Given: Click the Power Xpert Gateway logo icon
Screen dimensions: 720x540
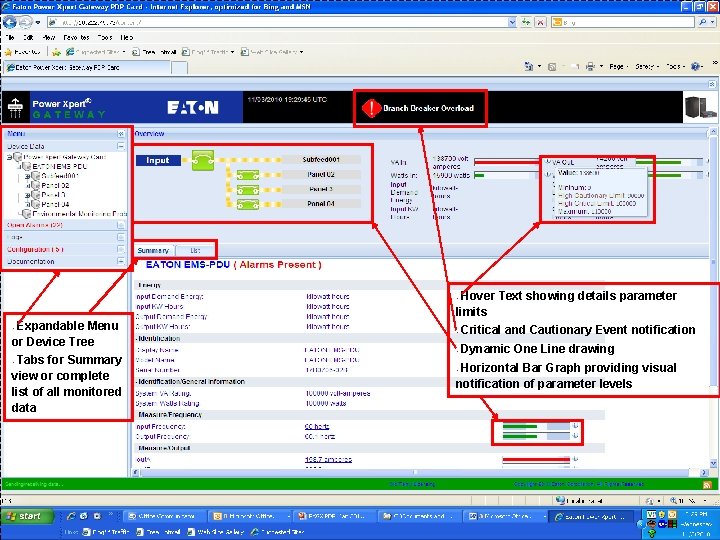Looking at the screenshot, I should click(16, 108).
